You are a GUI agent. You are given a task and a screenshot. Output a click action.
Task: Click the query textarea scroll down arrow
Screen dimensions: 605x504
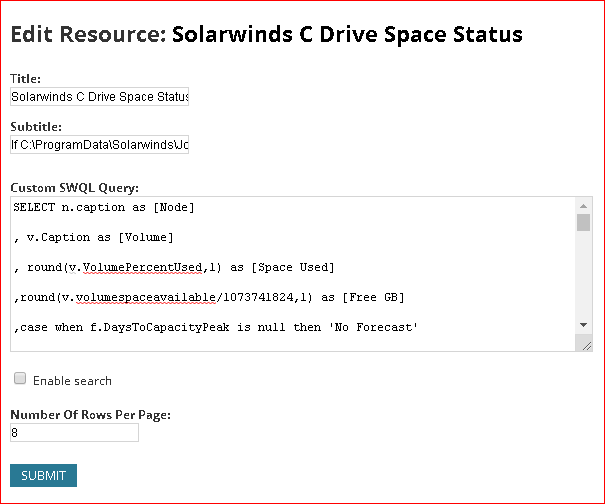tap(583, 325)
